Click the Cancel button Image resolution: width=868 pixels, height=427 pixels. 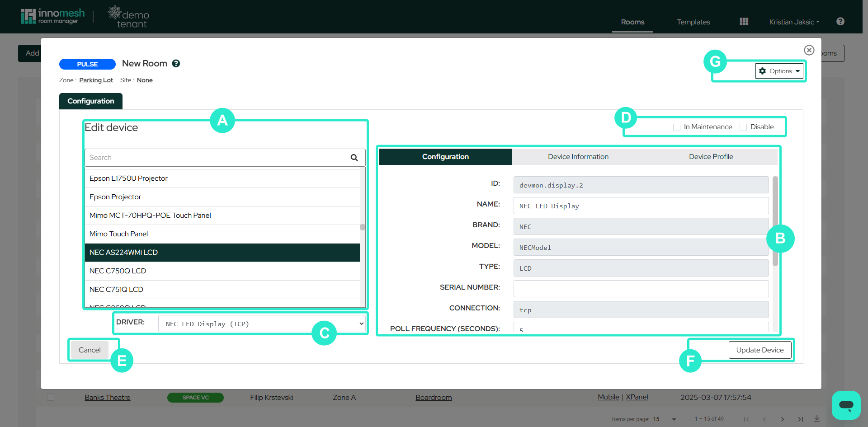pyautogui.click(x=90, y=350)
